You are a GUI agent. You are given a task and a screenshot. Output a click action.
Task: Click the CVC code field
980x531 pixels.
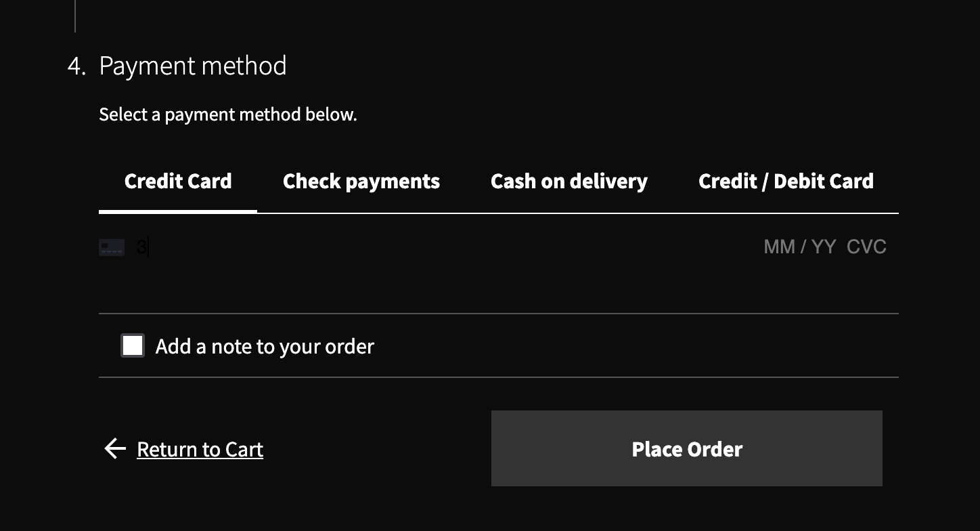[866, 247]
